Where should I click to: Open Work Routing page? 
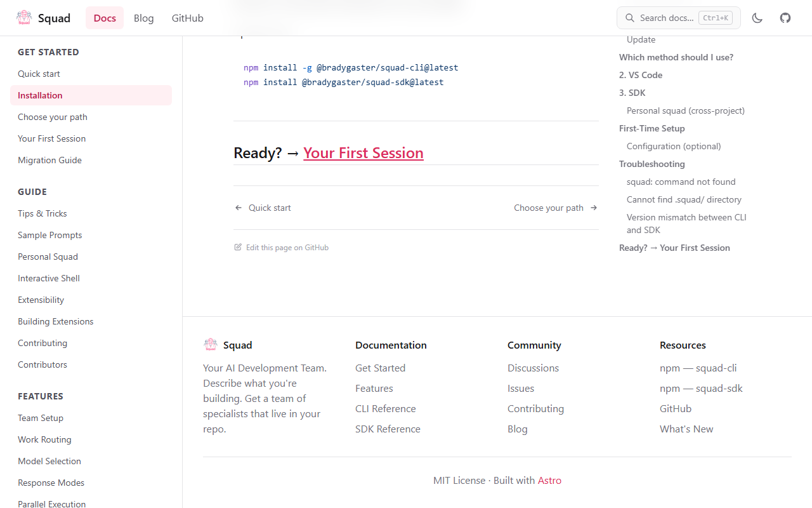click(x=91, y=439)
